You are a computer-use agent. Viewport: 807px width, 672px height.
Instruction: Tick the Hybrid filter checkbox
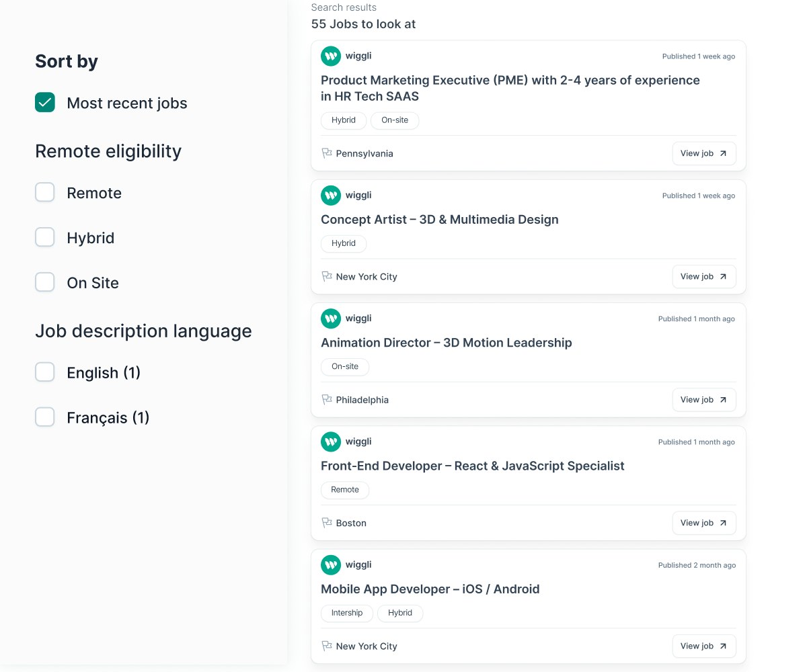45,238
